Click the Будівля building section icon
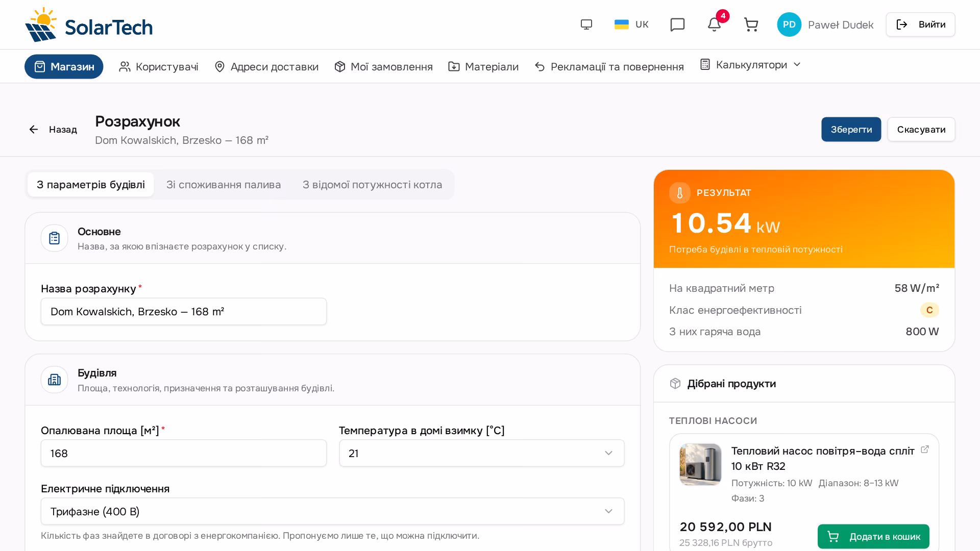The height and width of the screenshot is (551, 980). coord(55,380)
